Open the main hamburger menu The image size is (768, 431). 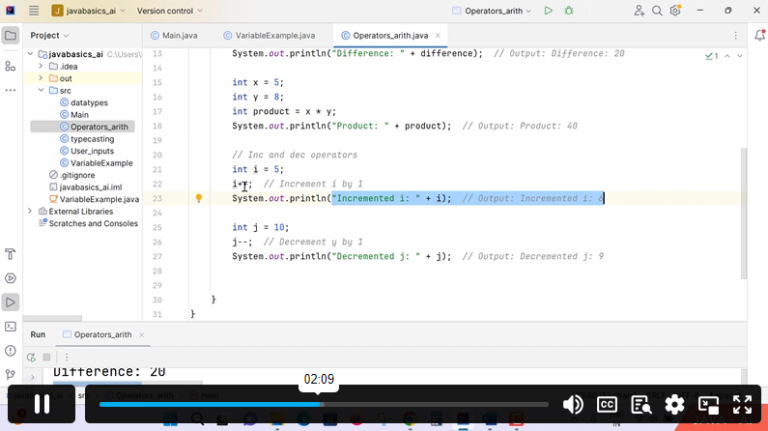coord(33,10)
